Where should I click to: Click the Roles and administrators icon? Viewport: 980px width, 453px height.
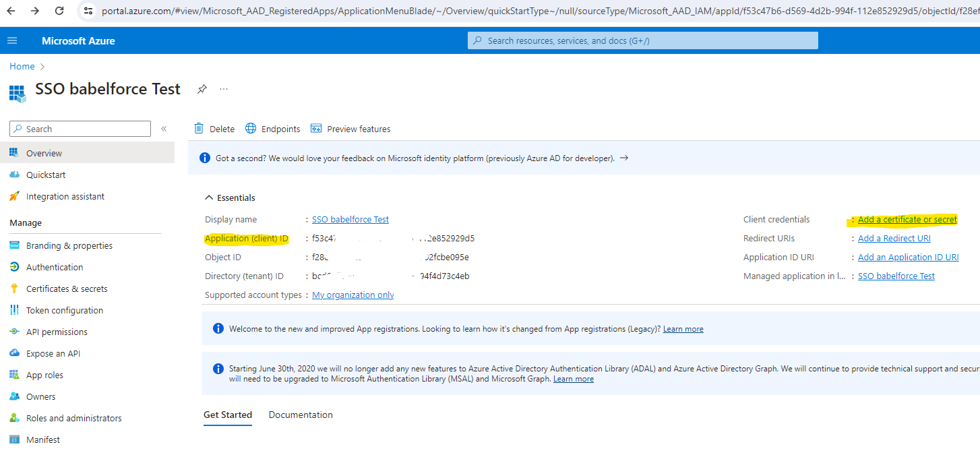pos(14,418)
